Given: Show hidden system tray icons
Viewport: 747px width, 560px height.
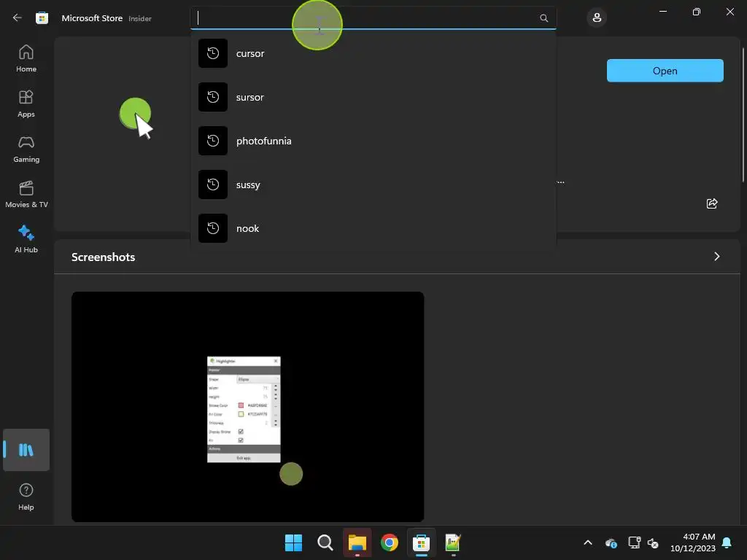Looking at the screenshot, I should 588,542.
